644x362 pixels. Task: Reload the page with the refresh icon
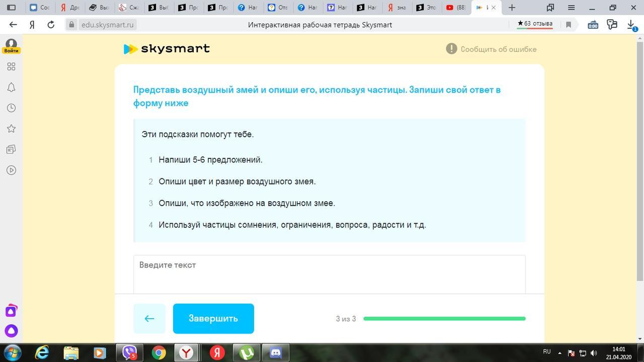tap(51, 25)
